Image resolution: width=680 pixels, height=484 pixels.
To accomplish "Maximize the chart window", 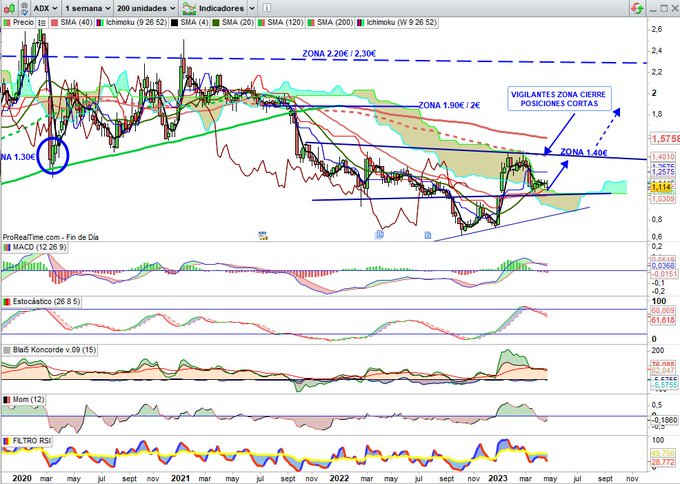I will tap(664, 8).
